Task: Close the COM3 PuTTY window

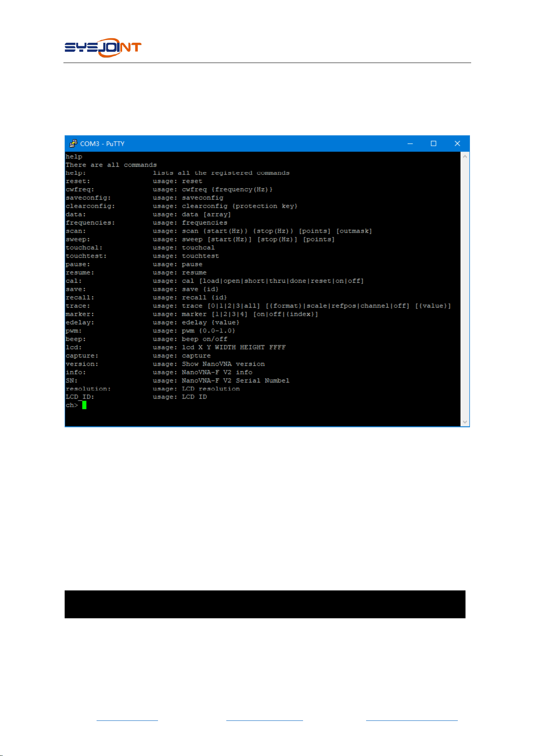Action: pyautogui.click(x=457, y=143)
